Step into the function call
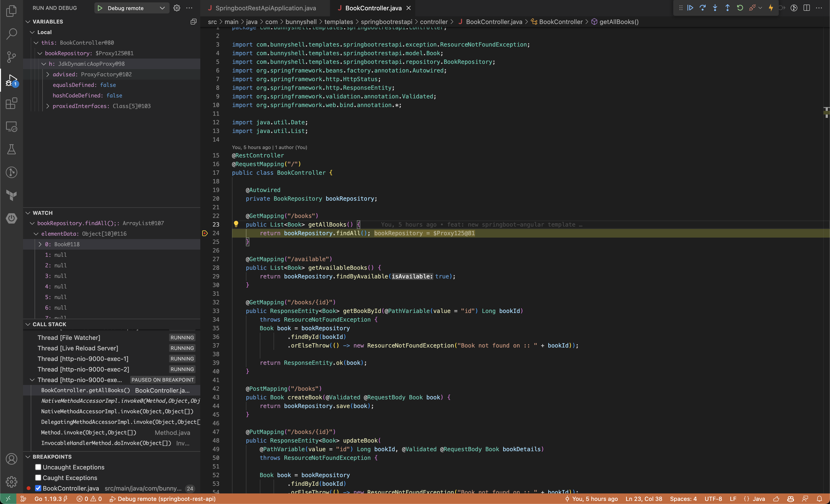The height and width of the screenshot is (504, 830). 715,8
